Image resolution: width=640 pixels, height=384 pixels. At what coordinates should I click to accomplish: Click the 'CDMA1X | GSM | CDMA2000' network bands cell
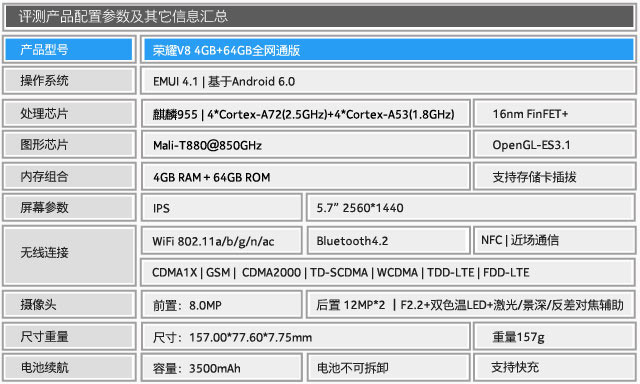(x=388, y=272)
